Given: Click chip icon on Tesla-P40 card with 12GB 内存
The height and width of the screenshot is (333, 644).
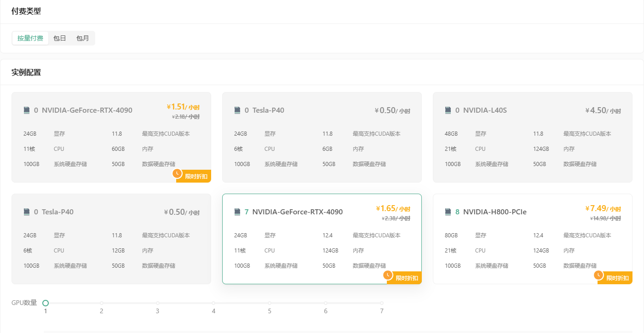Looking at the screenshot, I should (x=27, y=212).
